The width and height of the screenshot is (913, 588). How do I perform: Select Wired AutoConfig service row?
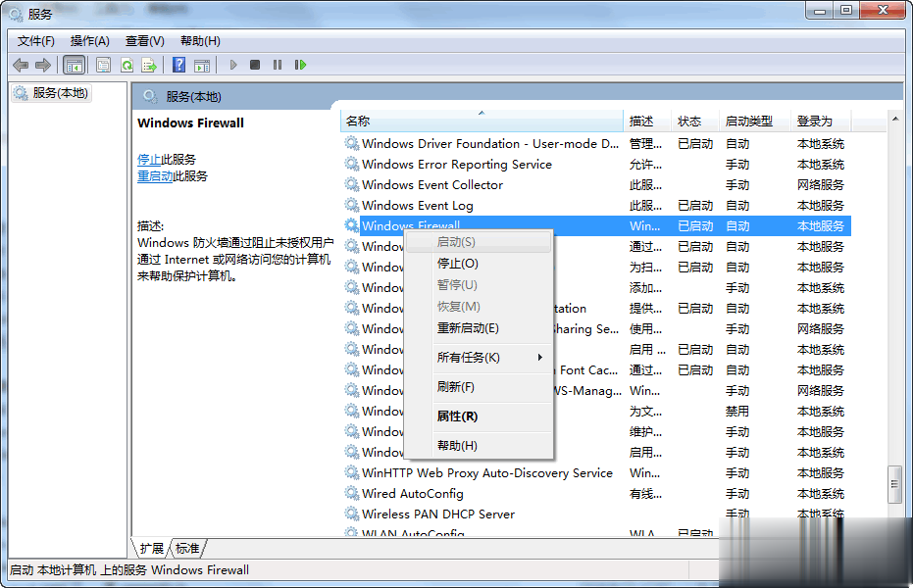[x=597, y=493]
